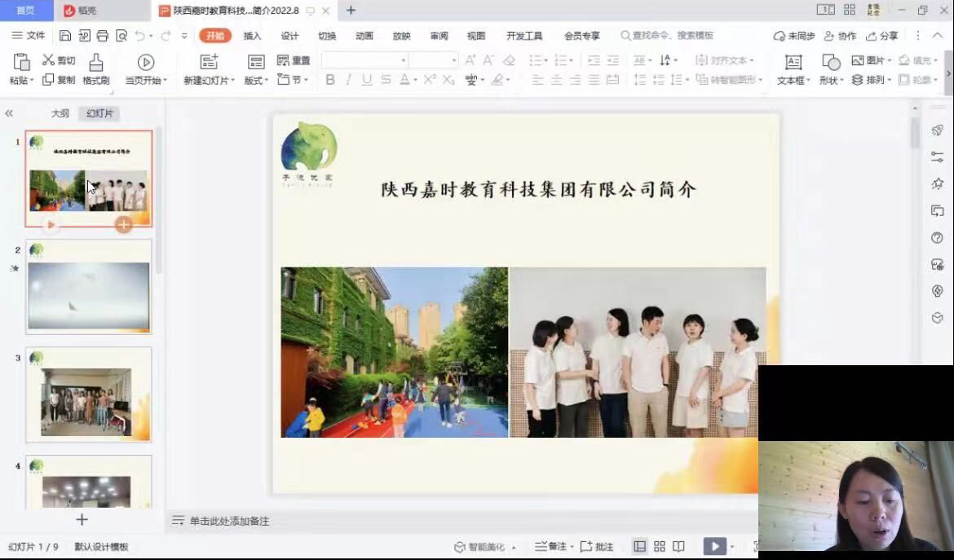This screenshot has height=560, width=954.
Task: Click the Smart Beautify (智能美化) button
Action: 480,546
